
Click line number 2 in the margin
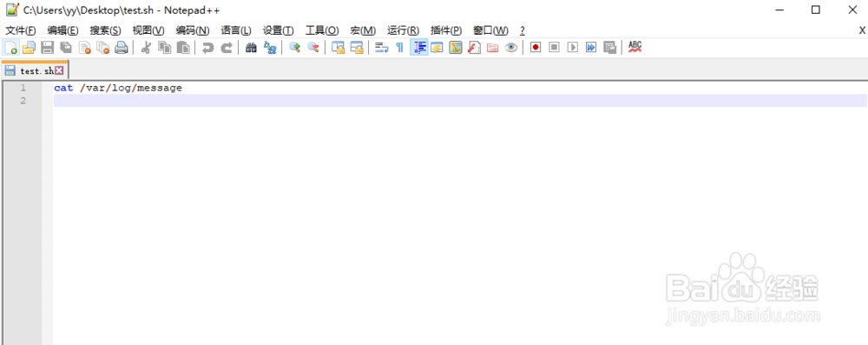23,101
